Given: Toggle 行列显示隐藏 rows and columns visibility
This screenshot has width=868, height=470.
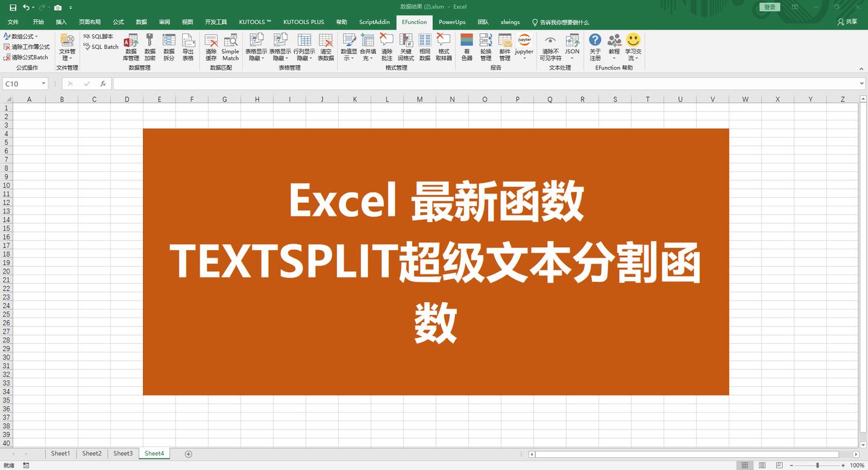Looking at the screenshot, I should tap(304, 47).
